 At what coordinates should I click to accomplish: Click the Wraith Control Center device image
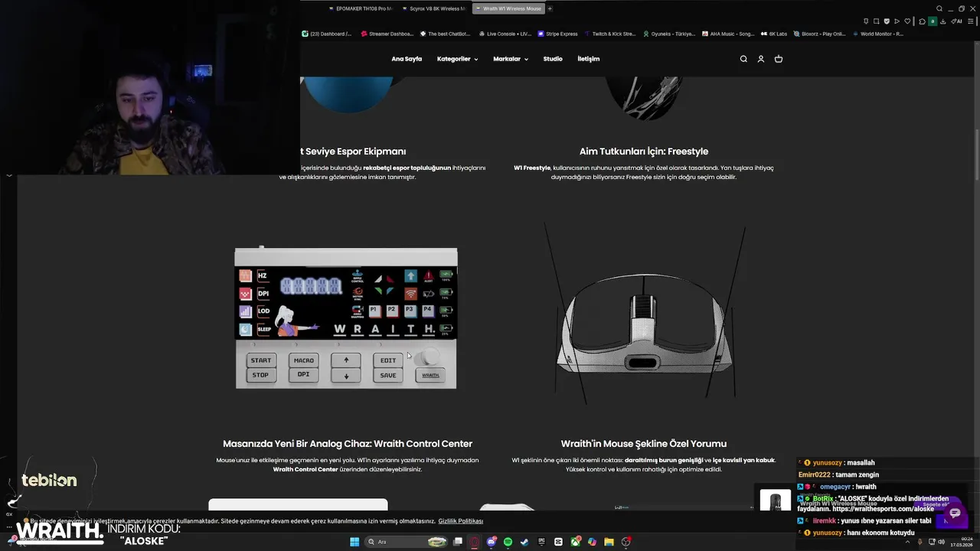point(346,318)
